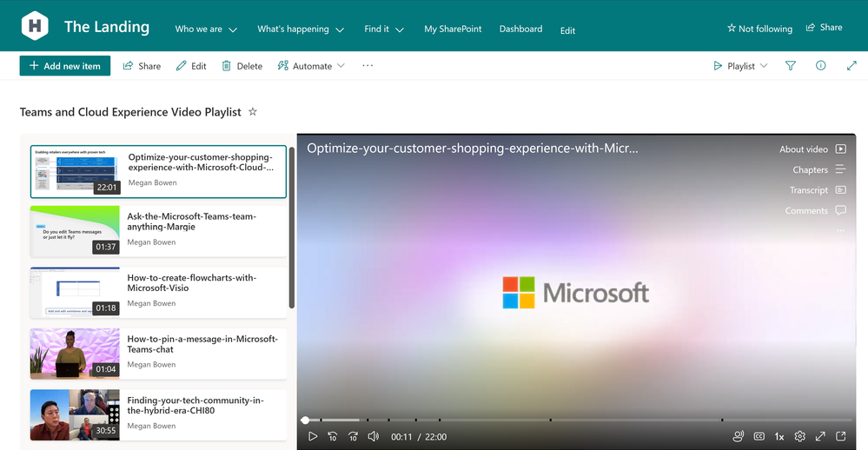Click the video title overlay text
The image size is (868, 450).
[473, 149]
